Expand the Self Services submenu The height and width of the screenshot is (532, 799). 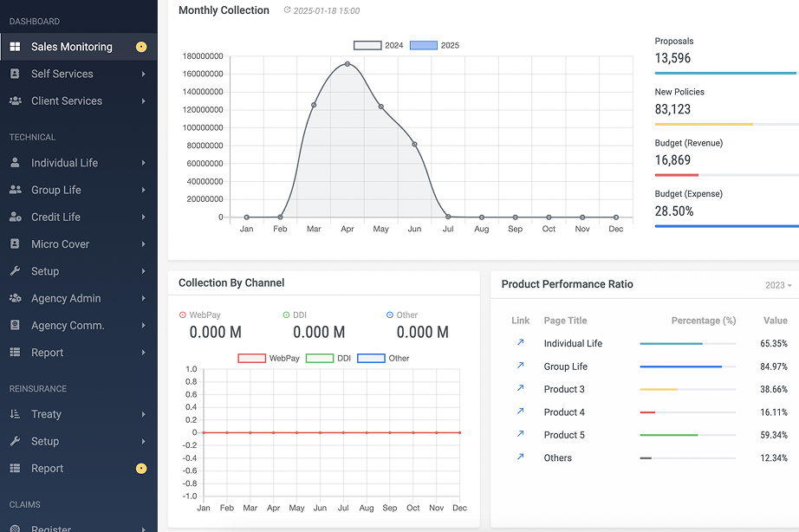[x=143, y=75]
